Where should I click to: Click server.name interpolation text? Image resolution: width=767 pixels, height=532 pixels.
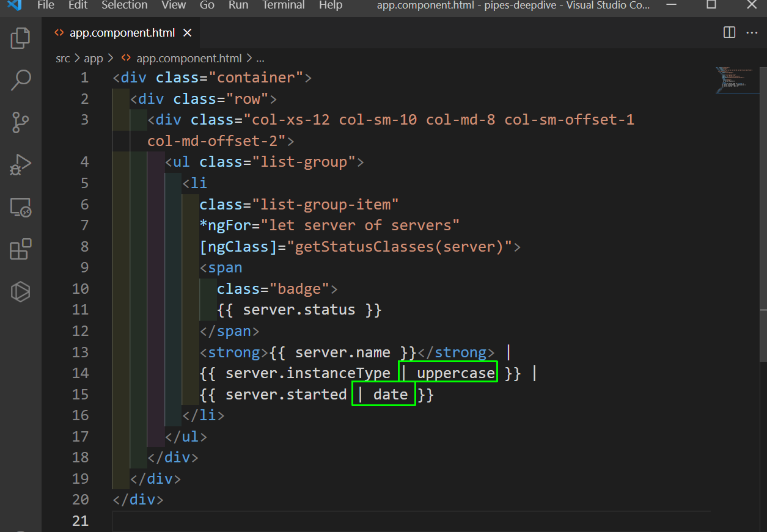pos(343,352)
